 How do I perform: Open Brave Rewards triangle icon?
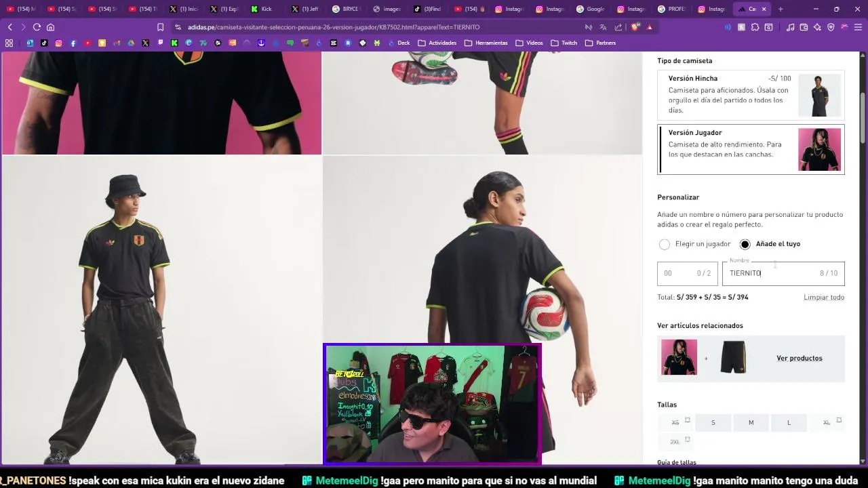coord(650,27)
